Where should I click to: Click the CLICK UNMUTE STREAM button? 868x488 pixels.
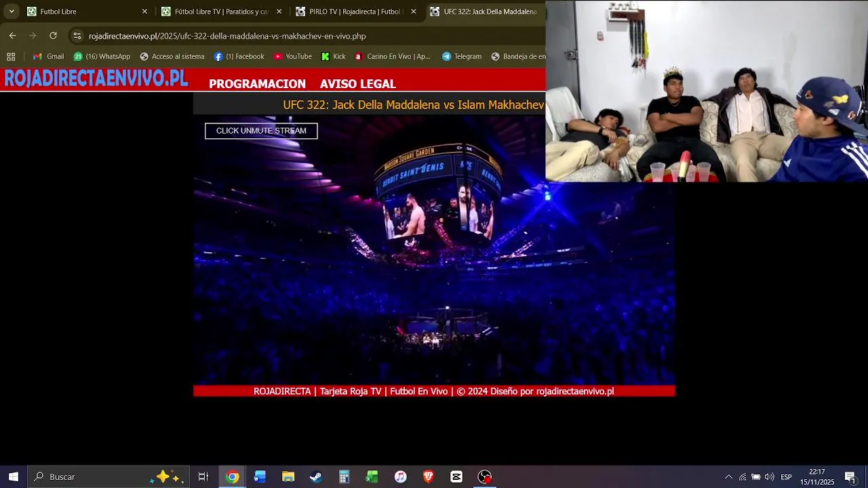point(261,131)
